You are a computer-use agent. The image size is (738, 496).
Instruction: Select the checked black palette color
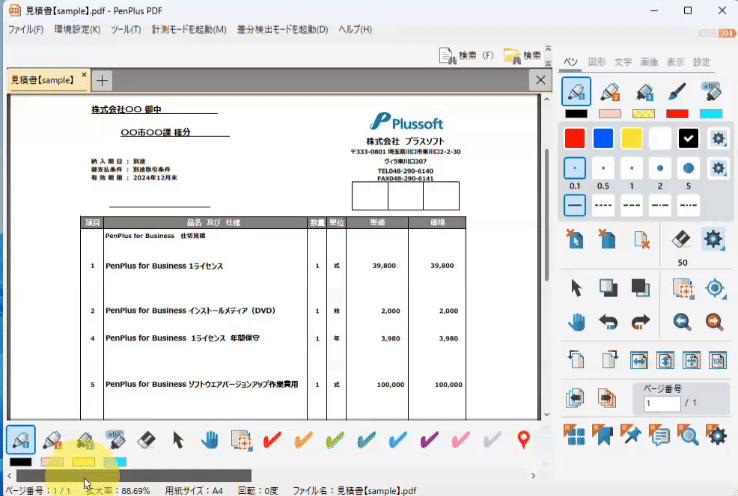click(688, 138)
